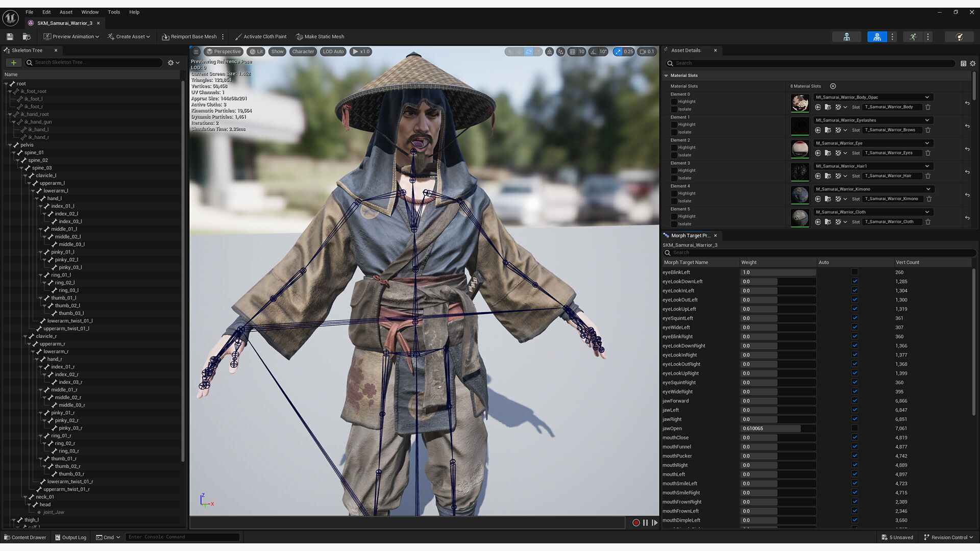This screenshot has width=980, height=551.
Task: Select the Morph Target Previewer tab
Action: tap(690, 236)
